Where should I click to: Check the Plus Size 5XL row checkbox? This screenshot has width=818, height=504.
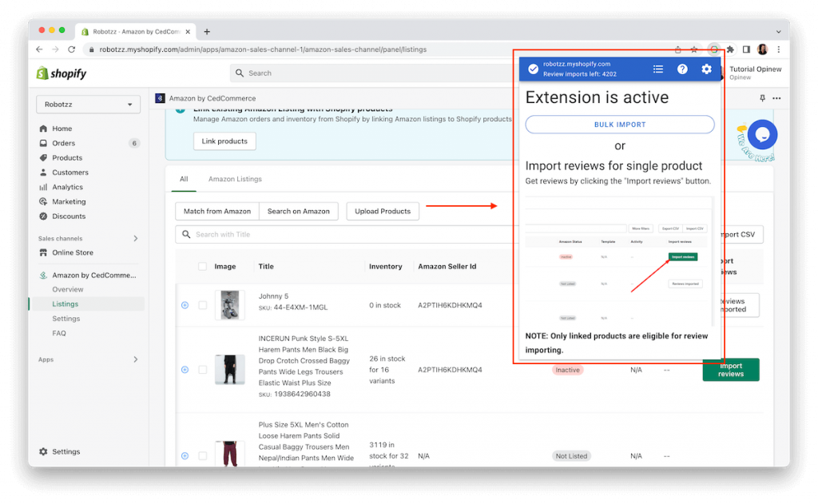(x=202, y=456)
